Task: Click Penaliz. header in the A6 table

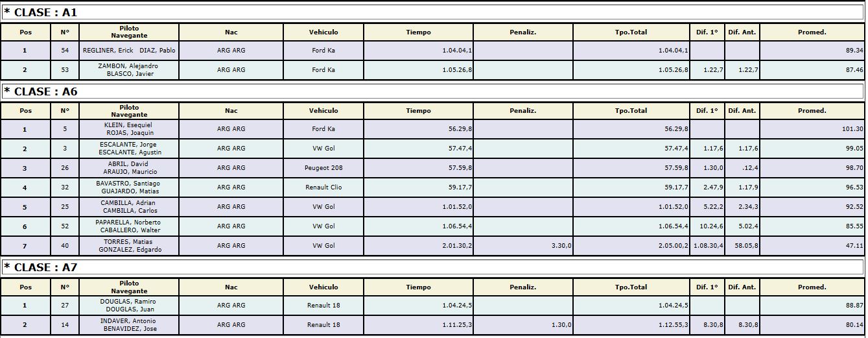Action: (x=522, y=111)
